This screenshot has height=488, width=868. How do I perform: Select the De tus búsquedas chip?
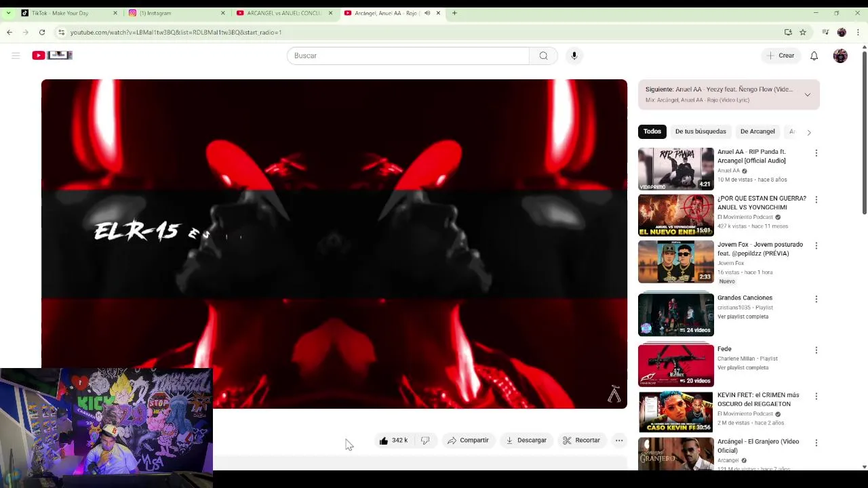coord(701,131)
